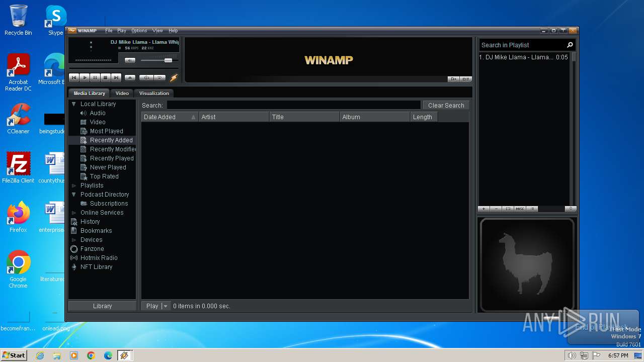
Task: Open the Options menu
Action: tap(139, 31)
